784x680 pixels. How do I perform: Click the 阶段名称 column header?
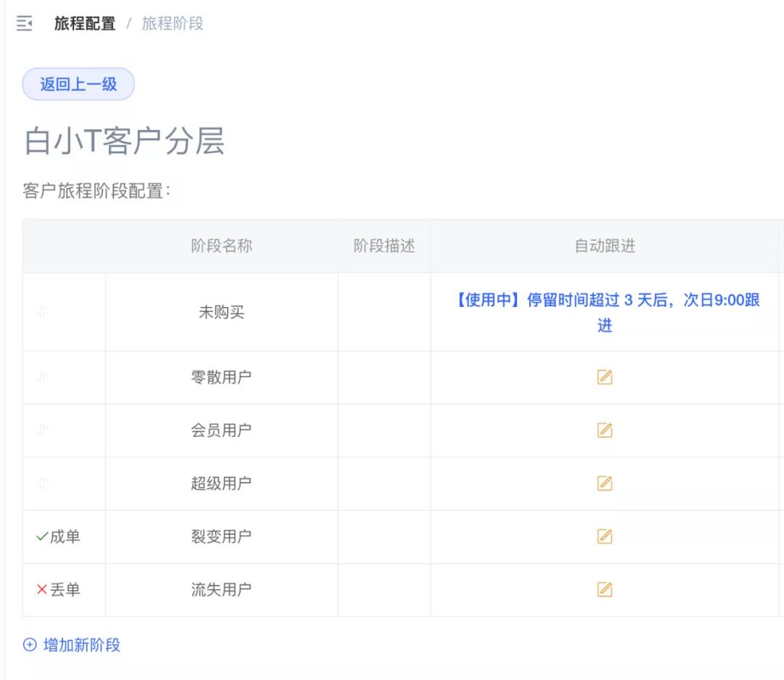tap(221, 246)
